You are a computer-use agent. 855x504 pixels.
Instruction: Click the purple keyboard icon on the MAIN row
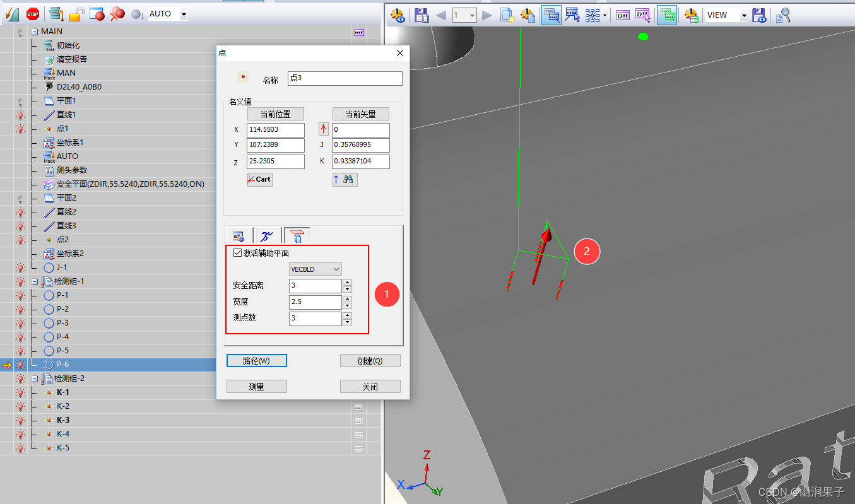tap(359, 32)
